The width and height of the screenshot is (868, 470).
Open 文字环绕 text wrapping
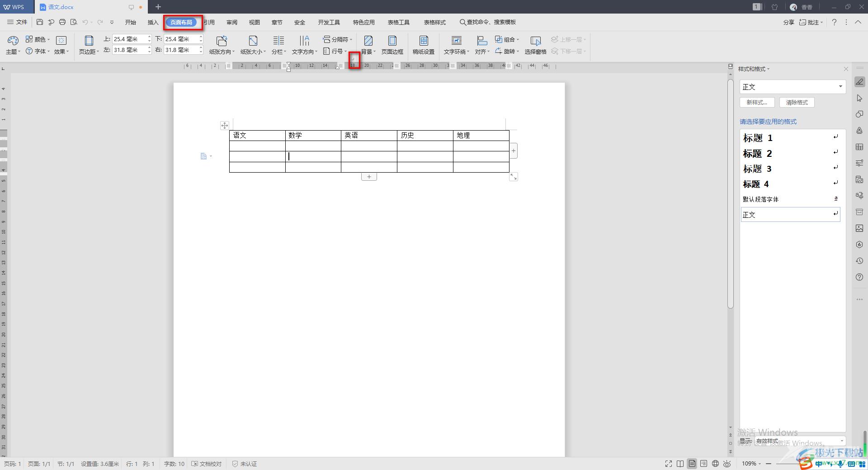coord(456,45)
